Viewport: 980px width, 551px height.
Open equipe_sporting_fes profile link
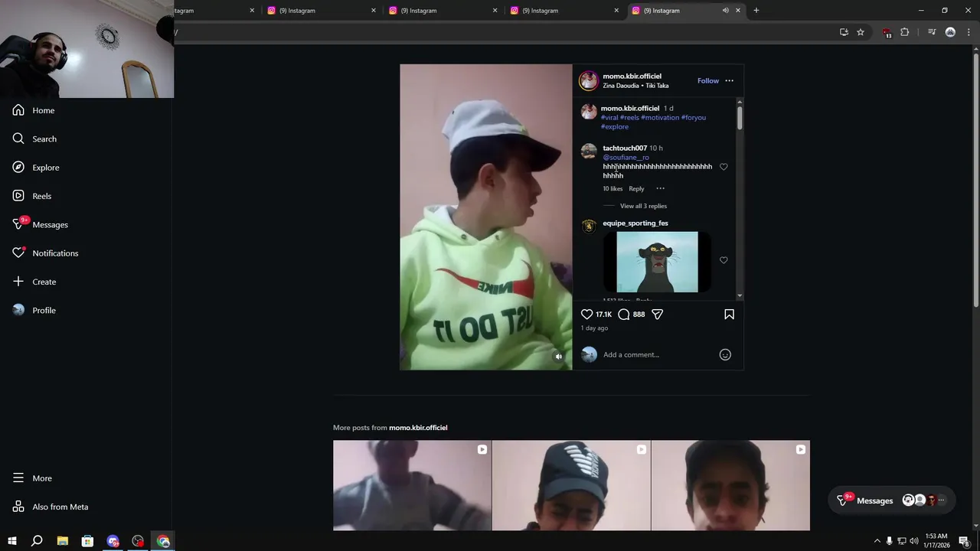coord(635,223)
